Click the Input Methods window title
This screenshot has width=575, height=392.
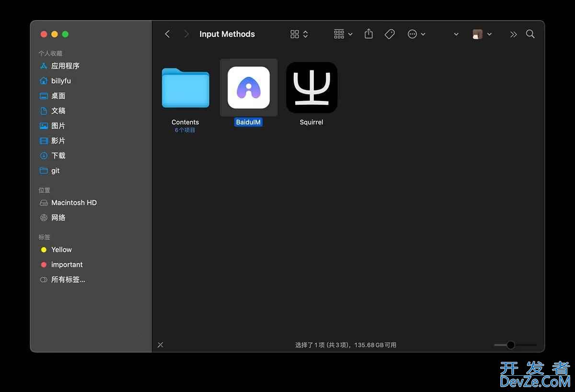[227, 34]
